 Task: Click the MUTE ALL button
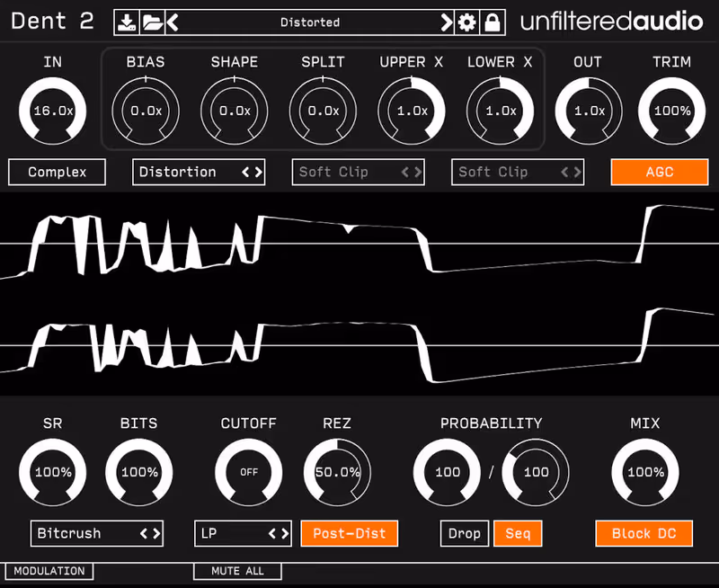tap(237, 571)
